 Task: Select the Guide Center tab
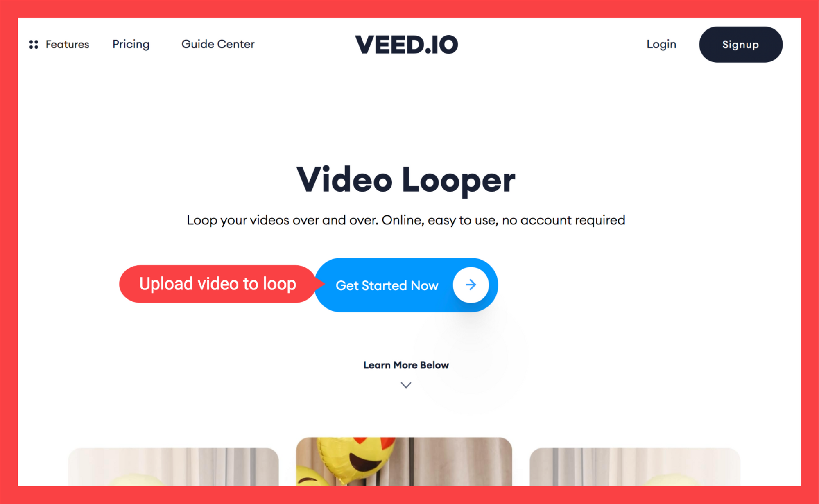click(x=217, y=44)
